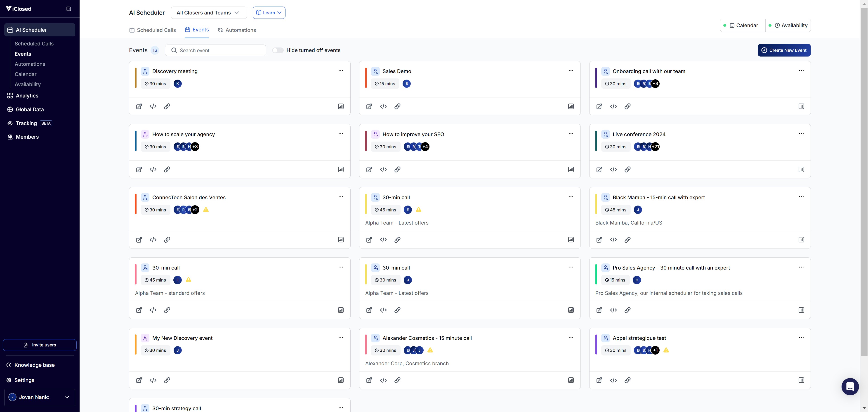This screenshot has width=868, height=412.
Task: Open the chat support bubble
Action: click(850, 386)
